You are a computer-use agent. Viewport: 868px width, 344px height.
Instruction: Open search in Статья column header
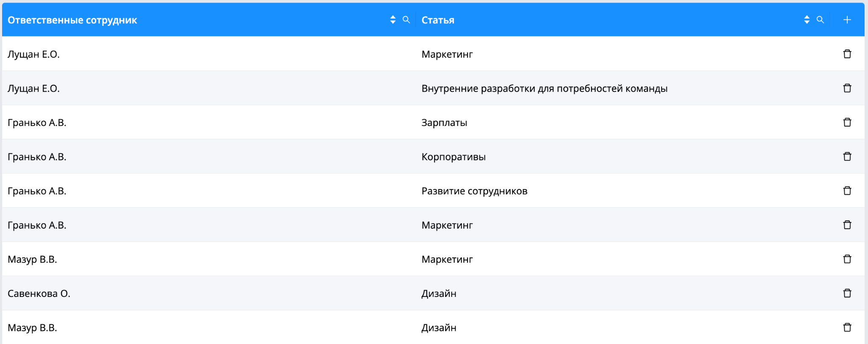coord(820,20)
